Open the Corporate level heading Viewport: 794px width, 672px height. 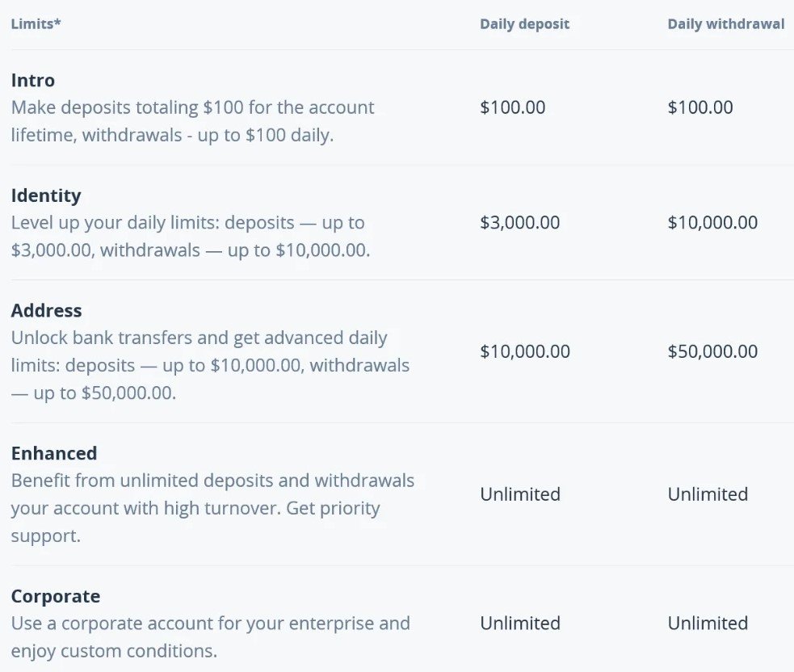(56, 597)
